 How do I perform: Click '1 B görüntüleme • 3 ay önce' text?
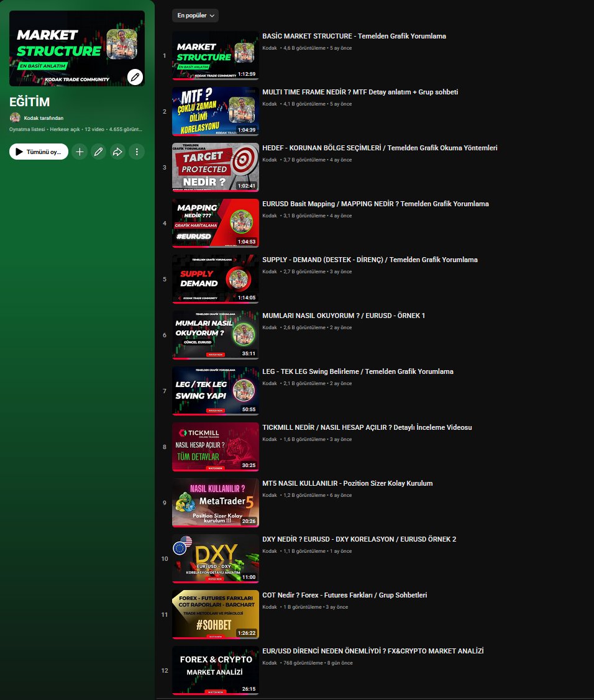pyautogui.click(x=316, y=607)
